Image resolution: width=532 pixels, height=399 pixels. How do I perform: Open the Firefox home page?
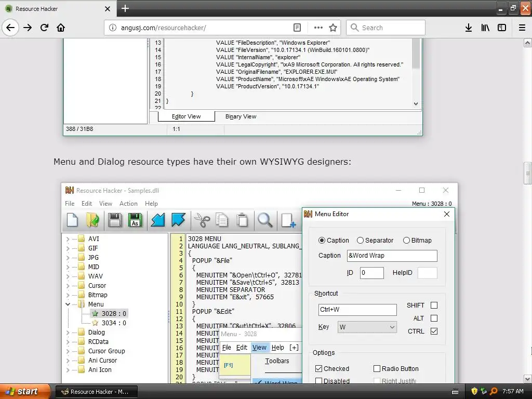tap(61, 28)
